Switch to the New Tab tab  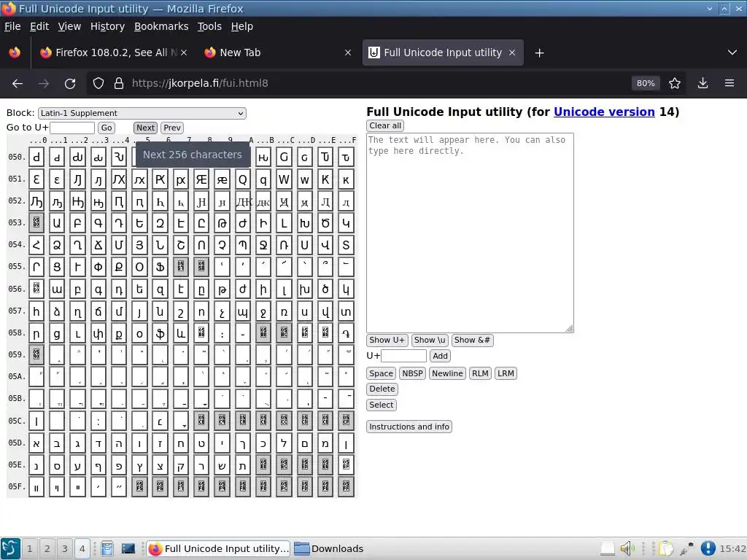tap(279, 52)
